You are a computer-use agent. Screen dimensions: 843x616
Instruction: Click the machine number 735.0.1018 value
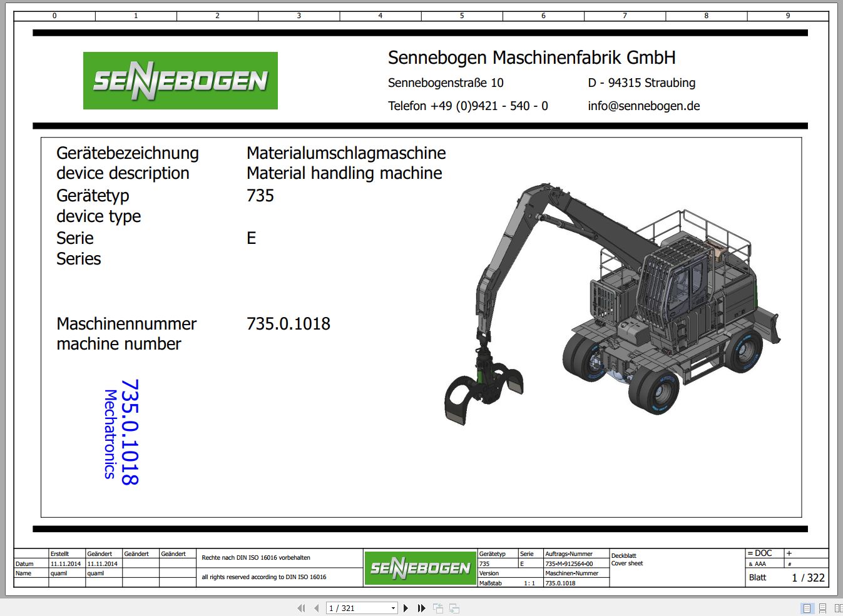point(288,323)
